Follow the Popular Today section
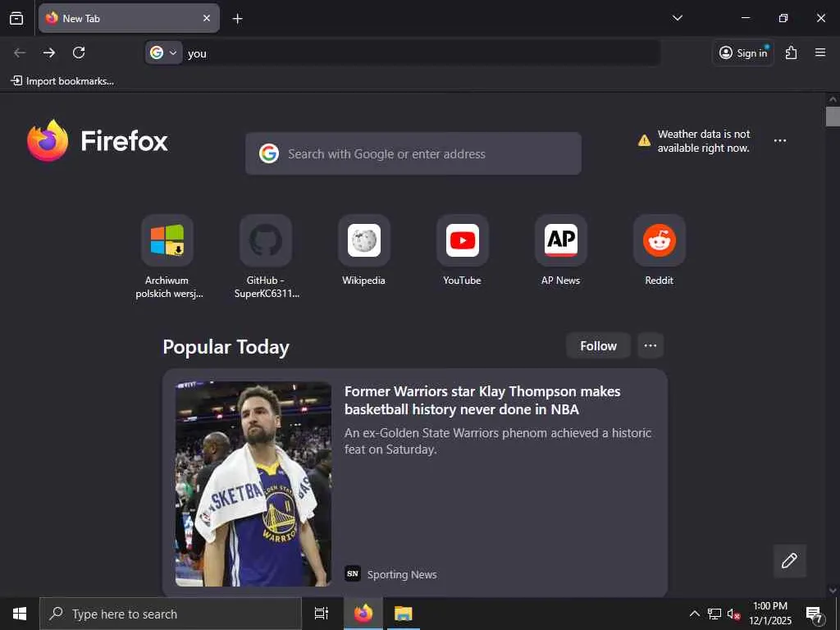The image size is (840, 630). (x=598, y=346)
